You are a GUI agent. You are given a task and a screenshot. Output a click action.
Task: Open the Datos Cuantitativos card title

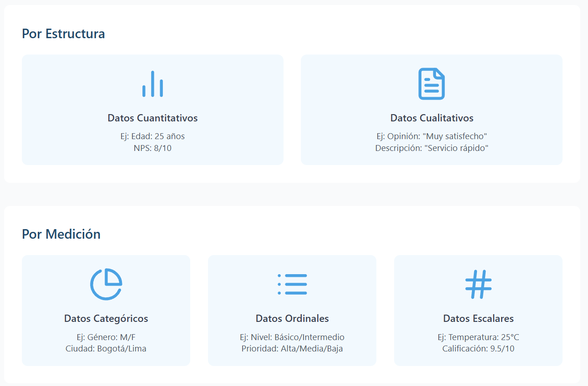(152, 118)
